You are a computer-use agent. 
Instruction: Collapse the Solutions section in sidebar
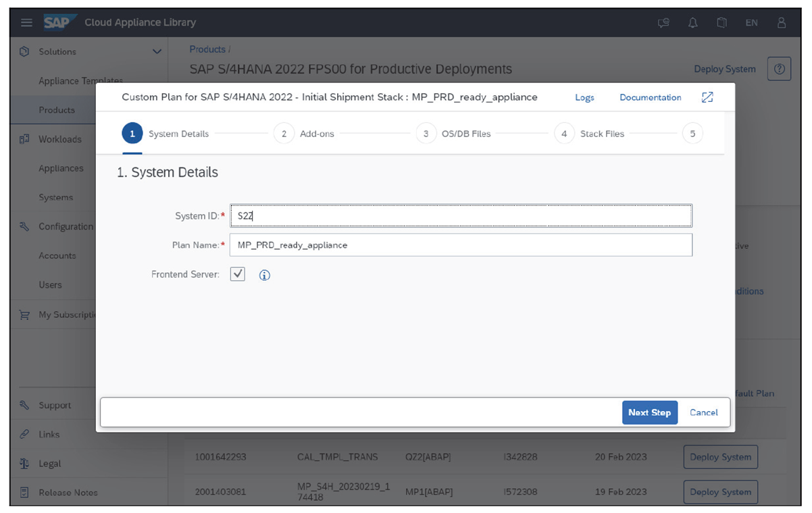pos(157,51)
